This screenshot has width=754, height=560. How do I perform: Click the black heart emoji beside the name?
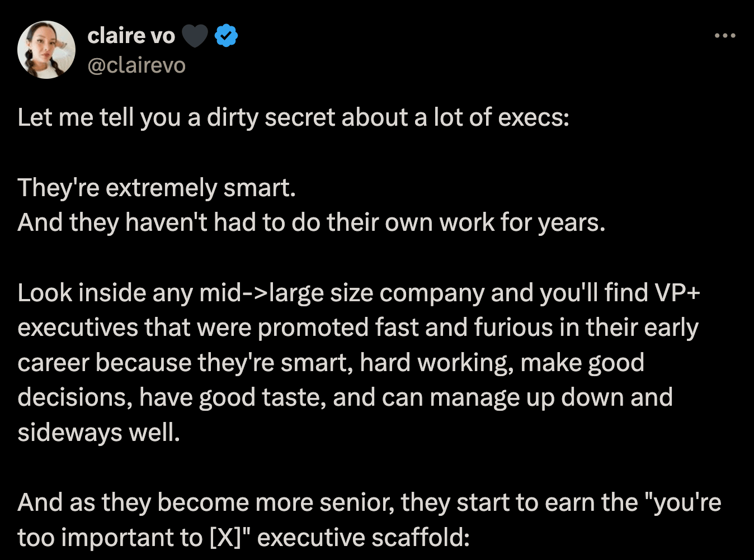point(194,35)
